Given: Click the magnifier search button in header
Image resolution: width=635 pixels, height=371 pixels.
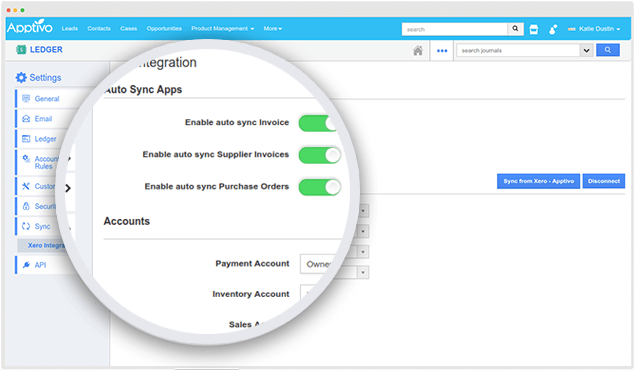Looking at the screenshot, I should click(x=515, y=29).
